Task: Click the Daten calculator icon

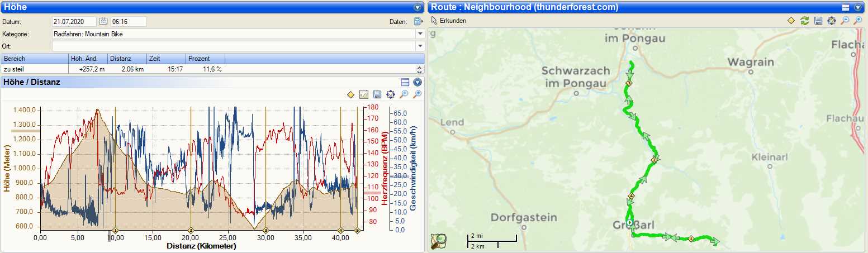Action: 418,22
